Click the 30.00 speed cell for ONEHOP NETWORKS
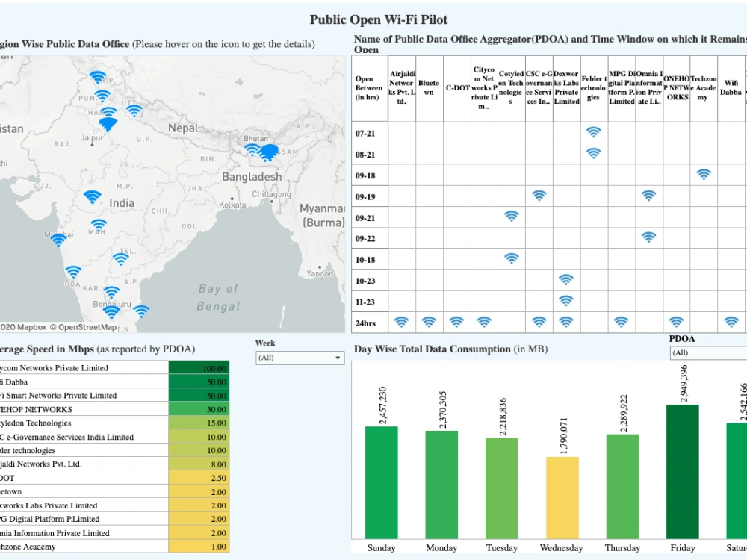This screenshot has height=560, width=747. (199, 409)
